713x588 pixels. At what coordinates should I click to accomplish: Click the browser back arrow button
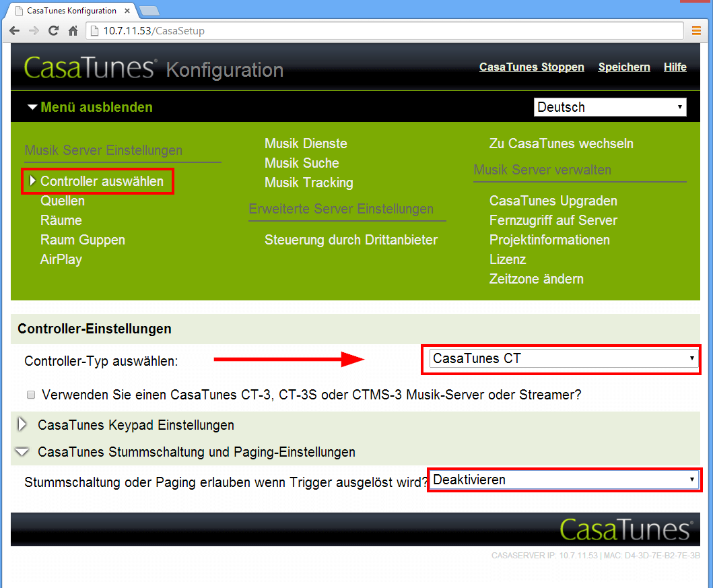(14, 31)
